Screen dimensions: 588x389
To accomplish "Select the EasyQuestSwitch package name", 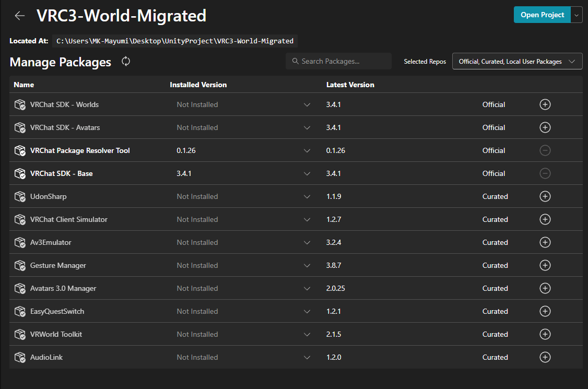I will point(57,311).
